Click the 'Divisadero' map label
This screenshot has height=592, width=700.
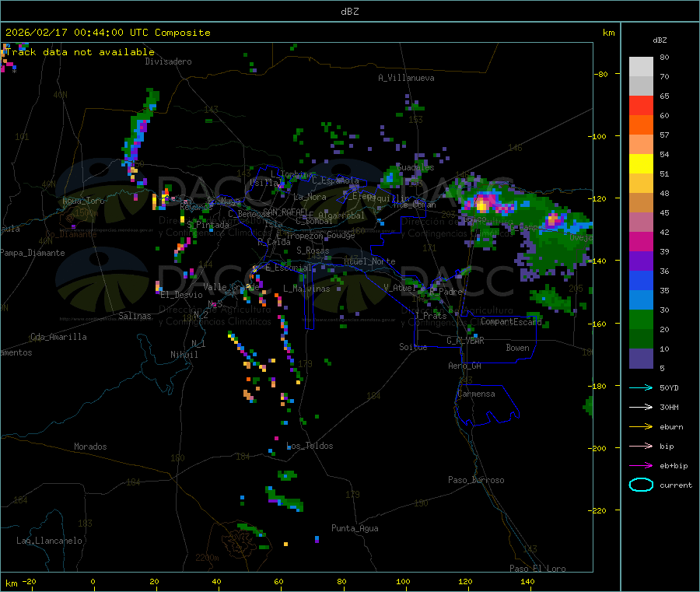tap(168, 61)
